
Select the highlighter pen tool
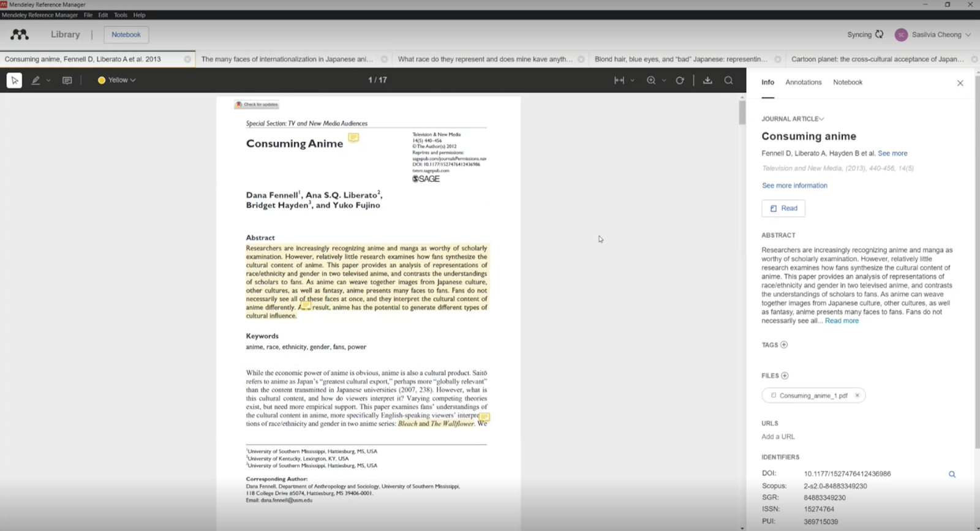(x=36, y=80)
